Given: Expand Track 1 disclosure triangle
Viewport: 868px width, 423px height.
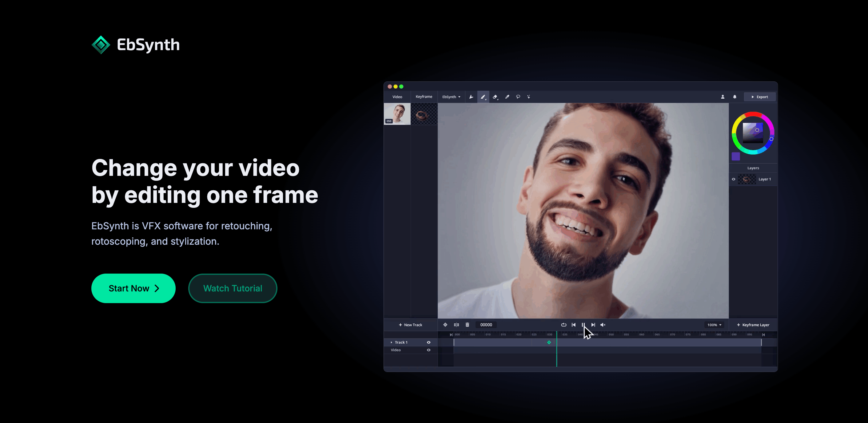Looking at the screenshot, I should coord(391,342).
